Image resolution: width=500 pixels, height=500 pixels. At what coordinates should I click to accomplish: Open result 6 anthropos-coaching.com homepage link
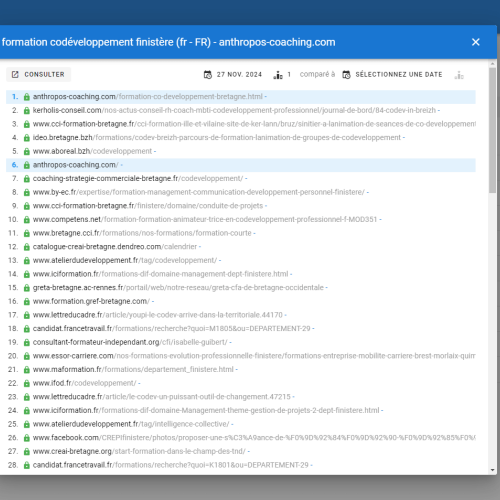tap(76, 165)
